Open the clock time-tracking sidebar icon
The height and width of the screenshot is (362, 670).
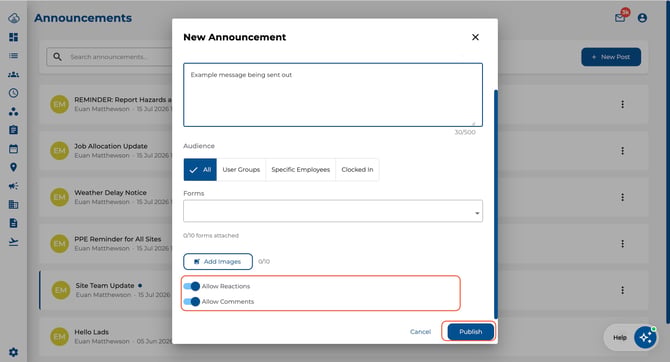(x=14, y=93)
